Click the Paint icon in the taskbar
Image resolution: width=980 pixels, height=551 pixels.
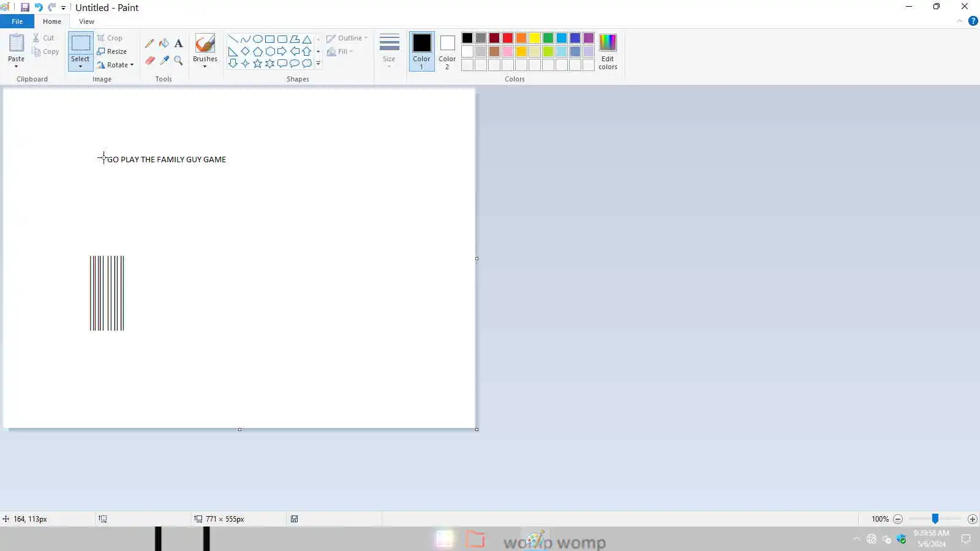[535, 539]
